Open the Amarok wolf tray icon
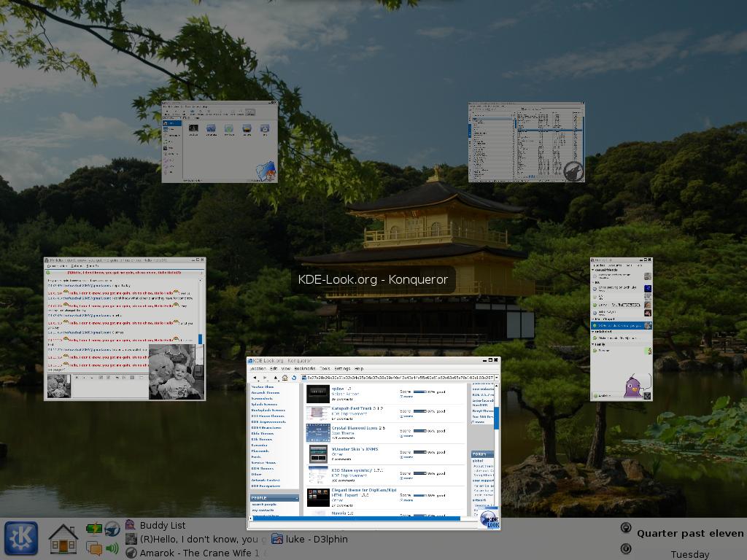 (x=112, y=529)
